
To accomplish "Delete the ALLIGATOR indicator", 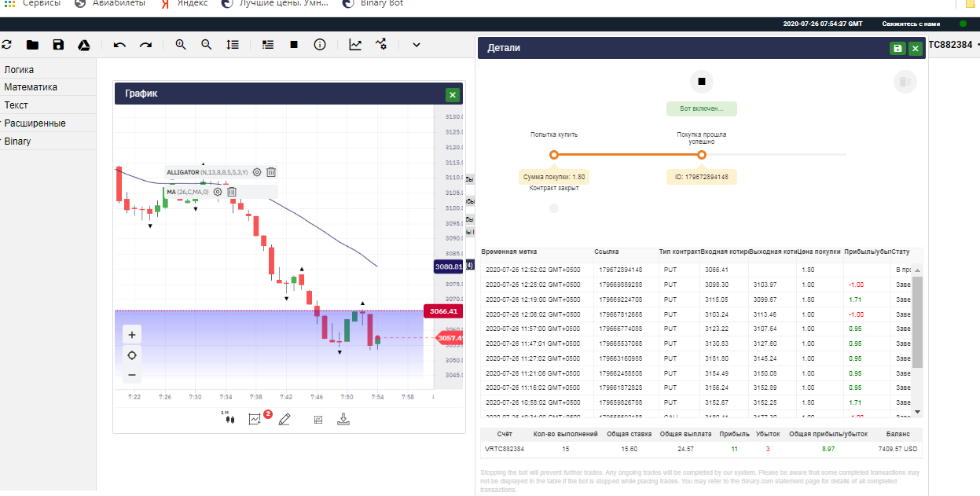I will tap(271, 172).
